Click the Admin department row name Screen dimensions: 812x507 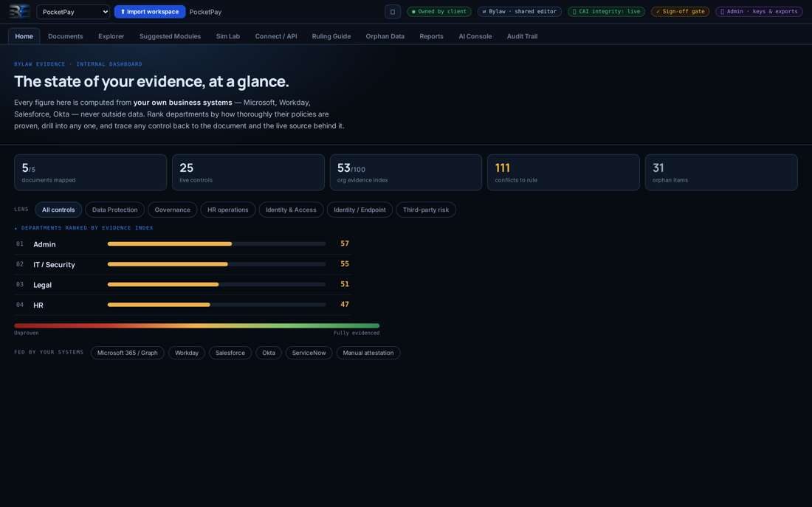click(x=44, y=244)
